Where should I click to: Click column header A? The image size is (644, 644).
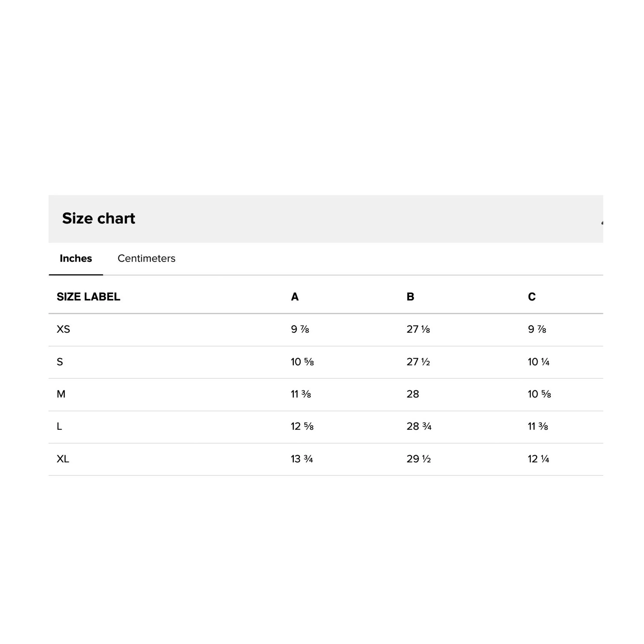[x=295, y=297]
